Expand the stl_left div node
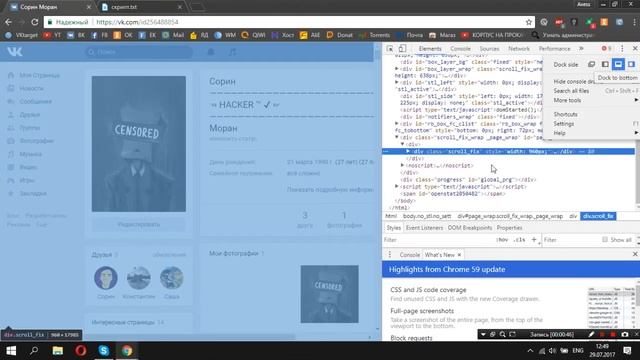Viewport: 640px width, 360px height. pyautogui.click(x=397, y=82)
